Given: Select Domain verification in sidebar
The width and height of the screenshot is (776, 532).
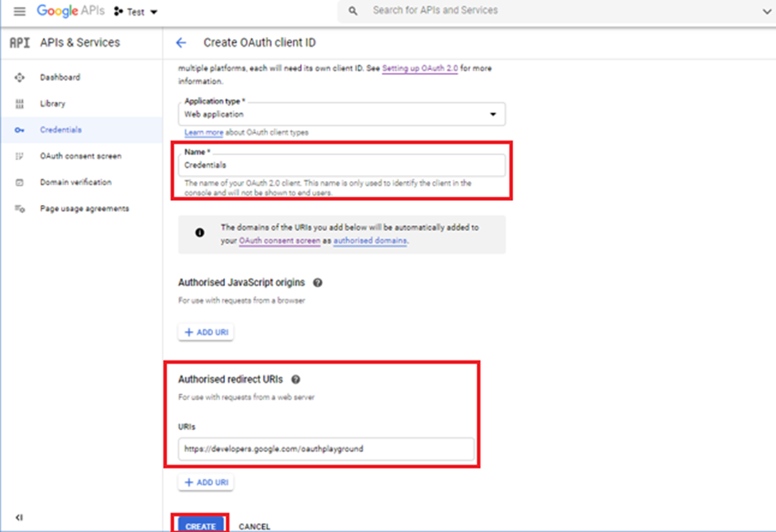Looking at the screenshot, I should point(75,183).
